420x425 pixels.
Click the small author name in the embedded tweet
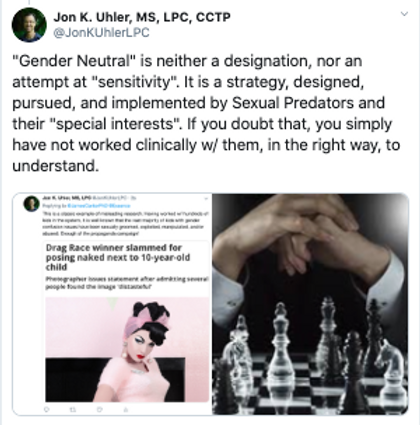click(x=67, y=198)
